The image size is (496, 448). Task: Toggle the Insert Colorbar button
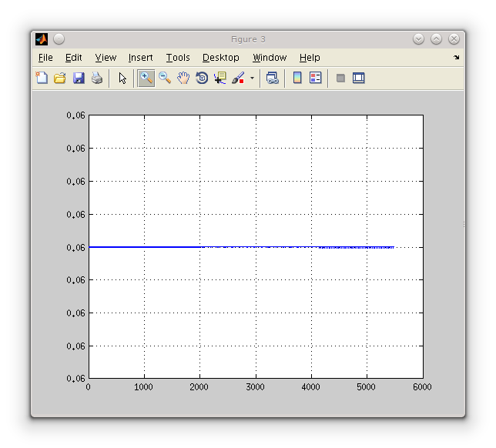[297, 78]
